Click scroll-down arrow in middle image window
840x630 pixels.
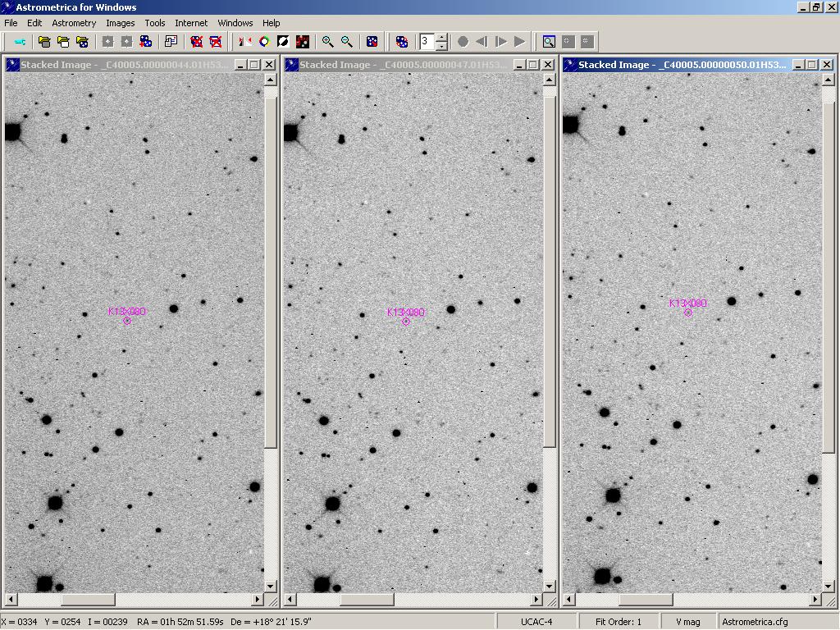coord(550,587)
